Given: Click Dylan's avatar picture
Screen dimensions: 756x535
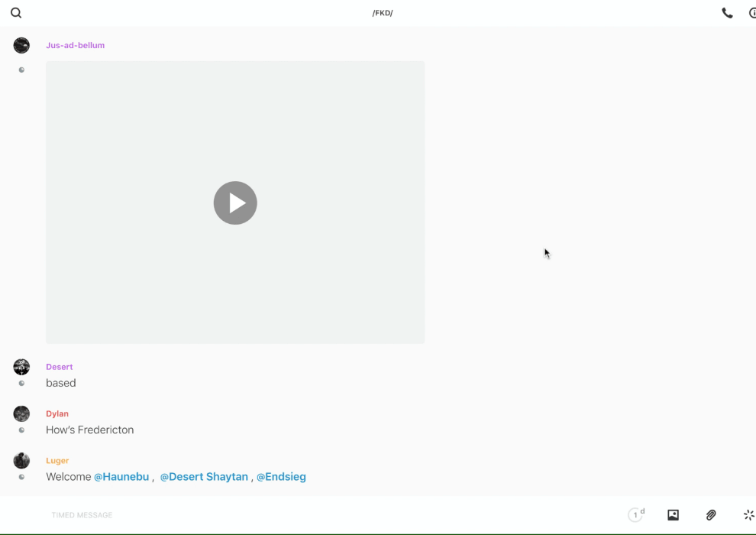Looking at the screenshot, I should pos(21,413).
